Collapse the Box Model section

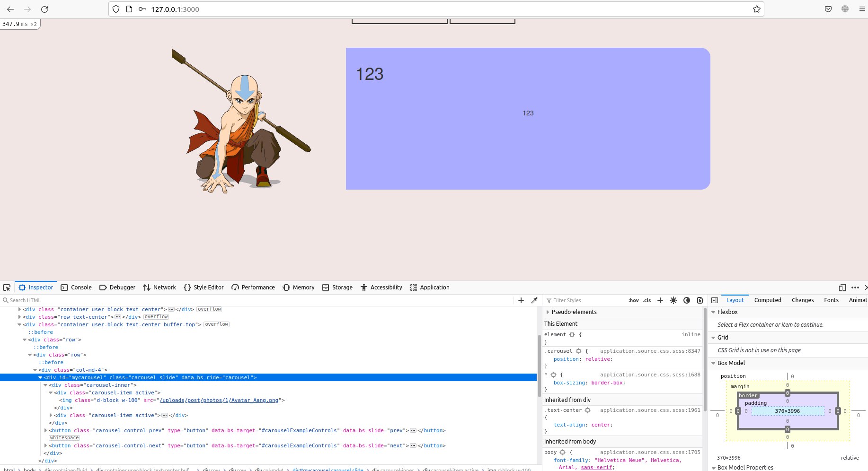click(x=713, y=363)
